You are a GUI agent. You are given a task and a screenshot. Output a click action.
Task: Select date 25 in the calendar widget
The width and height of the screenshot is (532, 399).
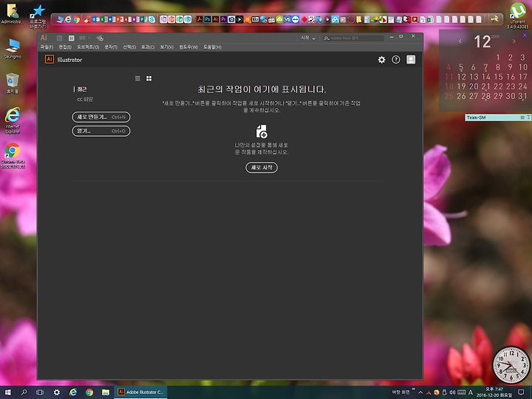point(449,96)
